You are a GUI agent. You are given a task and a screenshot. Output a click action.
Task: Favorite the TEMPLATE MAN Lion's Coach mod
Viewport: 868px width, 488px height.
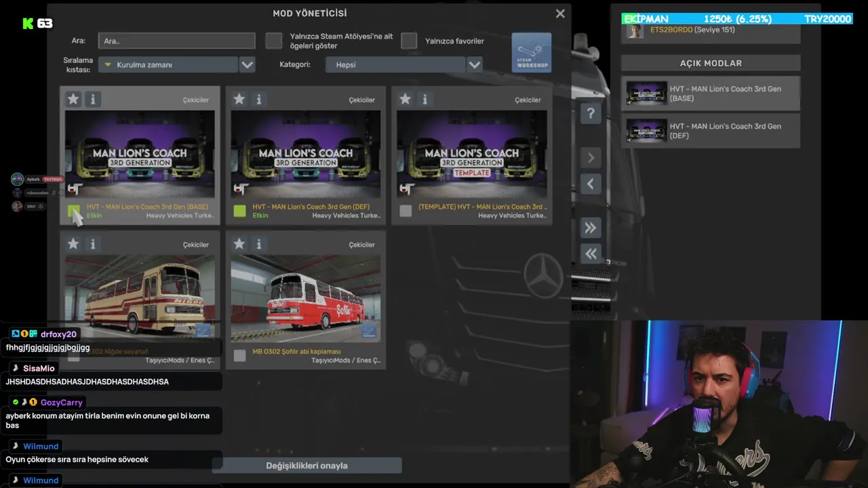tap(406, 100)
